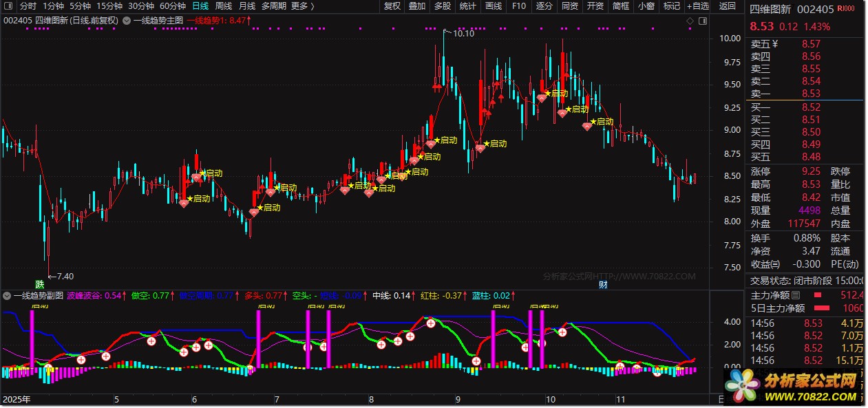868x408 pixels.
Task: Toggle 复权 price adjustment
Action: tap(392, 6)
